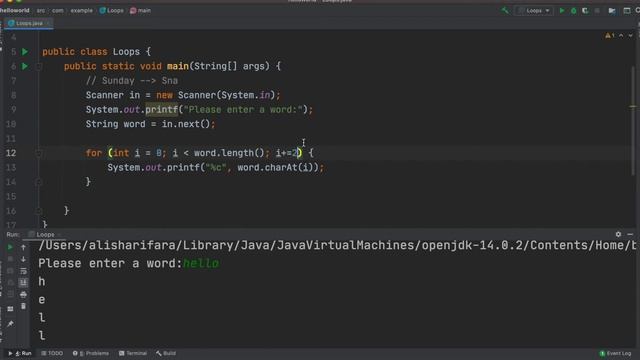Start debugging with the green bug icon
The height and width of the screenshot is (360, 640).
tap(573, 11)
